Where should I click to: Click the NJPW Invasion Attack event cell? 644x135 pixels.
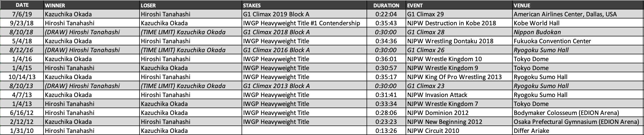click(x=459, y=95)
